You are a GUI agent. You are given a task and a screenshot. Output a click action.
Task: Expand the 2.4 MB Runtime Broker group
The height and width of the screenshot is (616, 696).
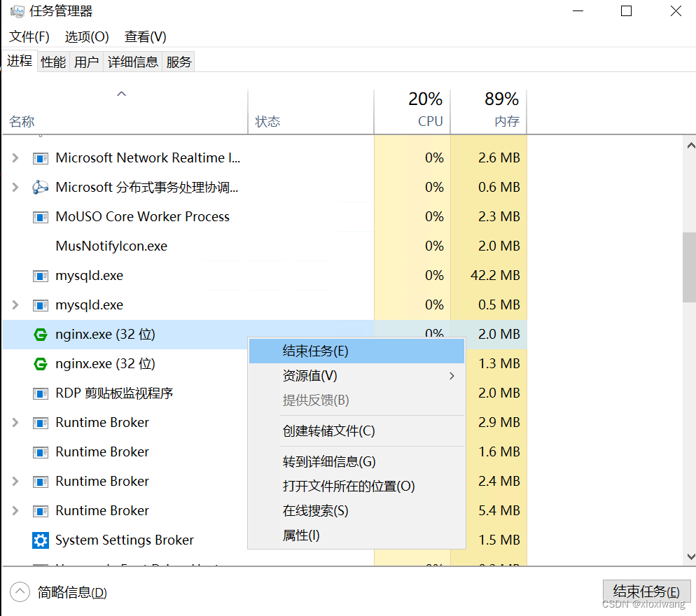point(15,481)
